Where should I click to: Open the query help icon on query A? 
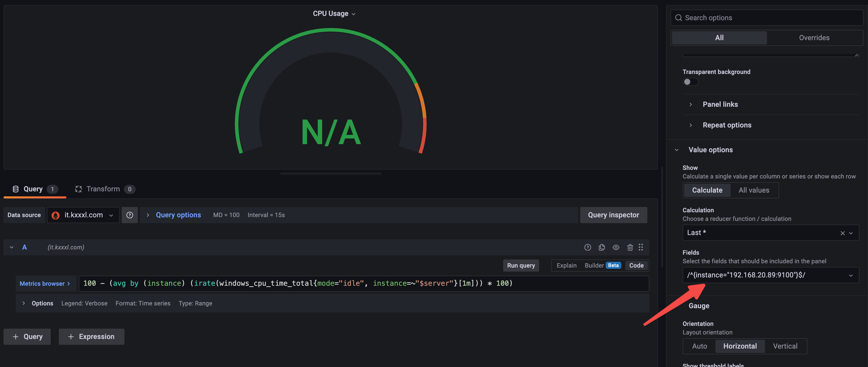[x=588, y=247]
